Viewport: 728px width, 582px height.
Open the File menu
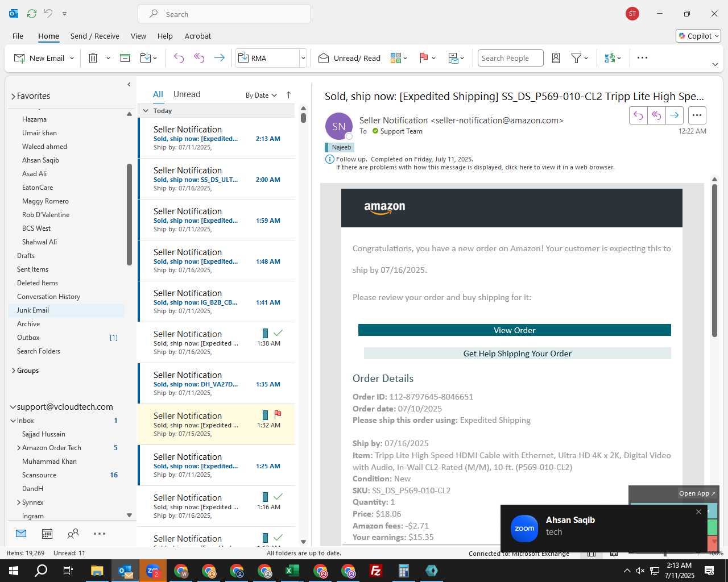[x=18, y=36]
